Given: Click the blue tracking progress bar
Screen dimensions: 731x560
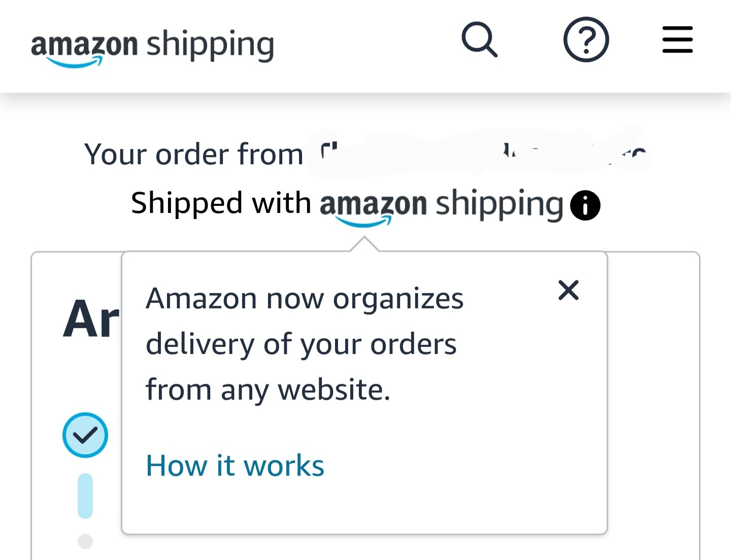Looking at the screenshot, I should 85,496.
